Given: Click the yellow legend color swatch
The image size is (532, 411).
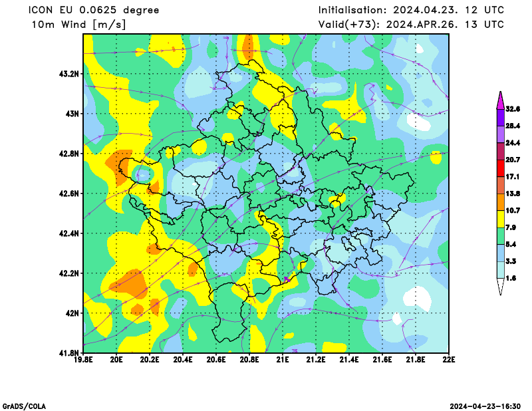Looking at the screenshot, I should (x=501, y=219).
